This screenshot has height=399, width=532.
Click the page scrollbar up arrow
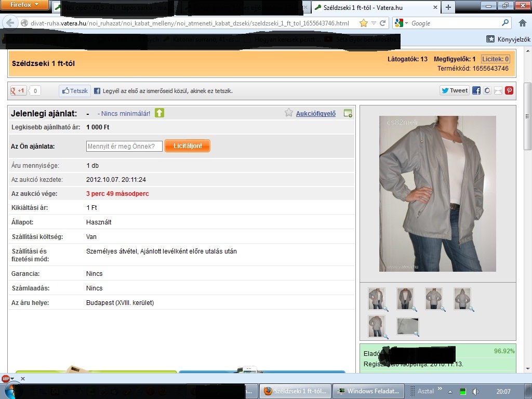click(528, 51)
